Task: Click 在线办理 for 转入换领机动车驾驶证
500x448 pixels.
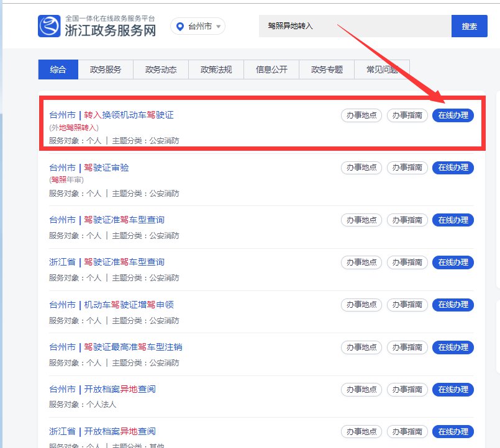Action: [x=453, y=115]
